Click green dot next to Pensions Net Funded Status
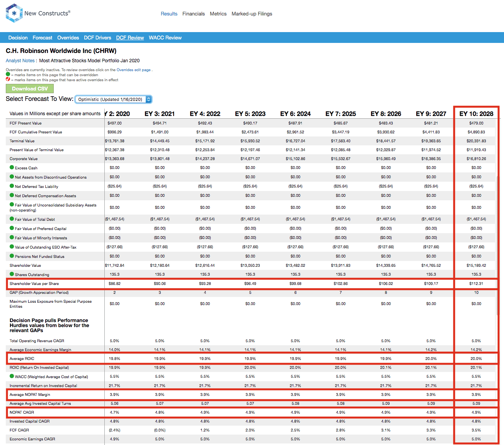Image resolution: width=504 pixels, height=445 pixels. tap(12, 256)
